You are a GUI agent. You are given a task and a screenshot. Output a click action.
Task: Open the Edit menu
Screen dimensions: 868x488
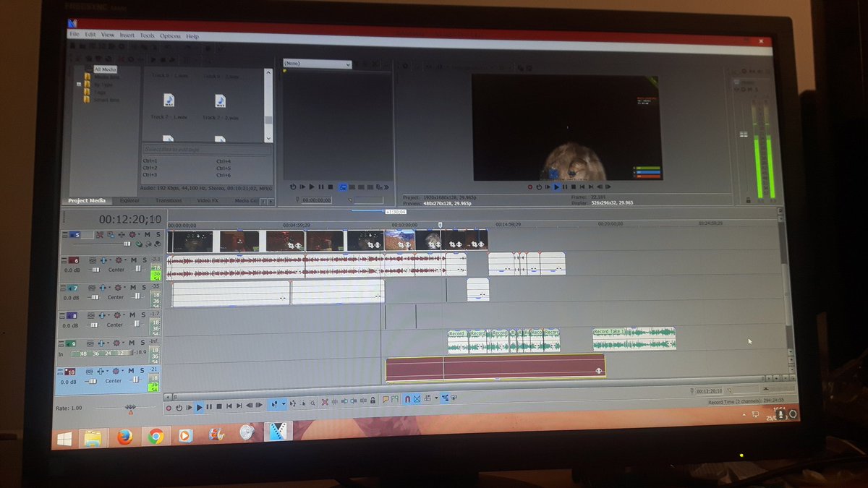coord(90,35)
